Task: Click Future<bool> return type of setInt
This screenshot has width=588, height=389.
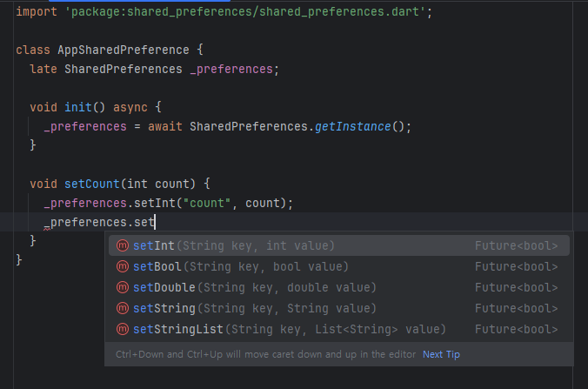Action: [x=516, y=245]
